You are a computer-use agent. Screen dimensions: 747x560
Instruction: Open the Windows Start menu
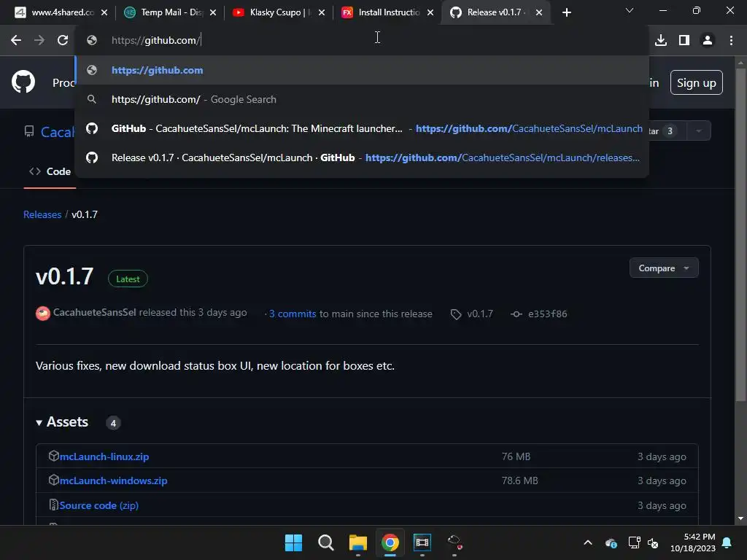(x=293, y=542)
